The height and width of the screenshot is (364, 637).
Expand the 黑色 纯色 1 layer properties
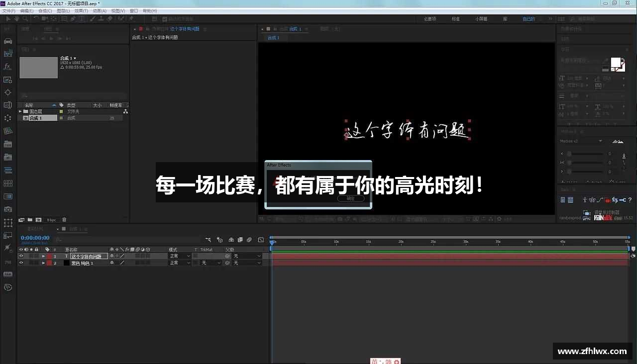tap(43, 263)
